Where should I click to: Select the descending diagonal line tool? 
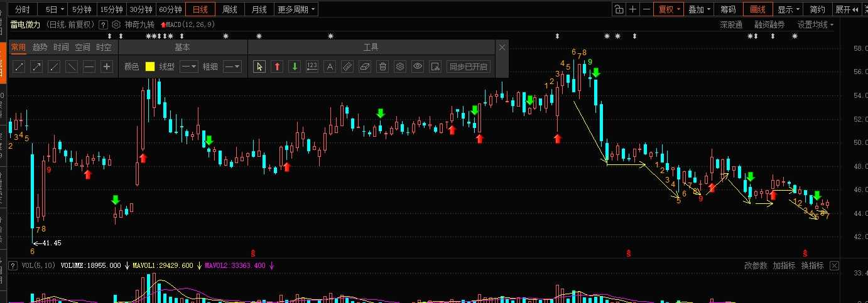coord(72,66)
